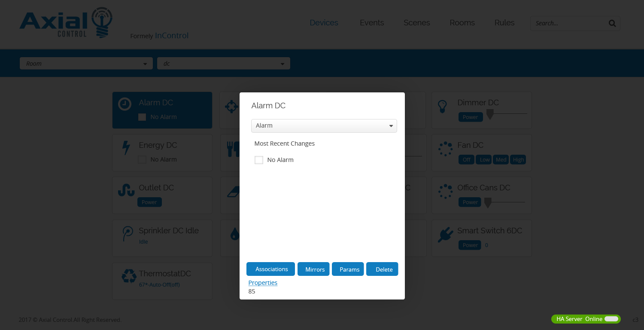Click the Fan DC card title
The image size is (644, 330).
(x=471, y=145)
